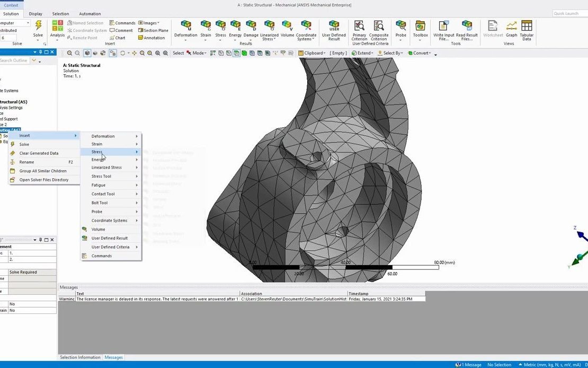
Task: Click the Zoom In magnifier in graphics toolbar
Action: click(x=69, y=53)
